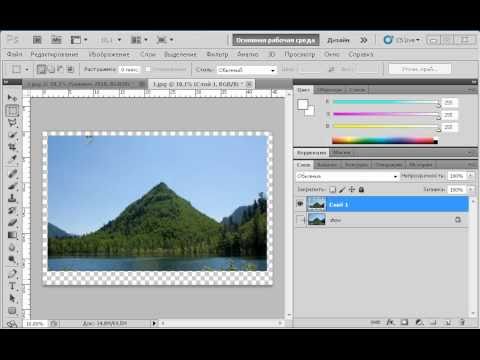Click the add layer mask icon
The width and height of the screenshot is (480, 360).
(404, 322)
